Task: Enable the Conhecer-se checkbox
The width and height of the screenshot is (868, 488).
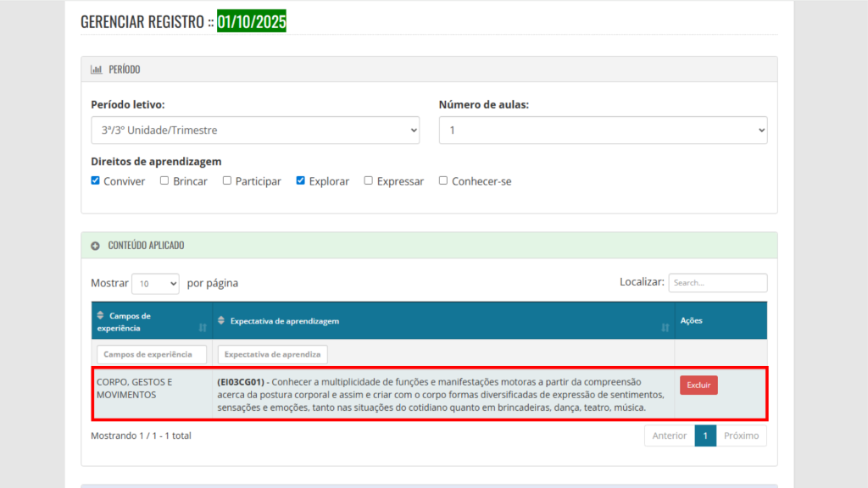Action: 443,180
